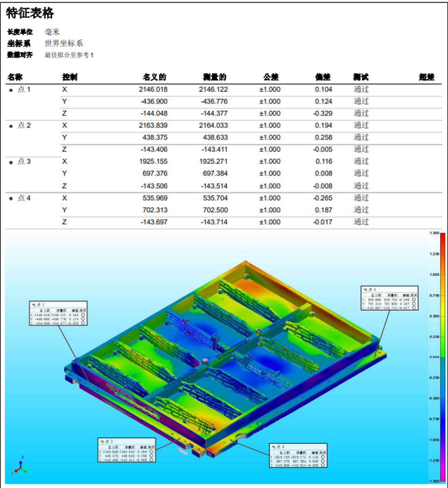Click first pass circle in 点 2 callout

coord(151,452)
